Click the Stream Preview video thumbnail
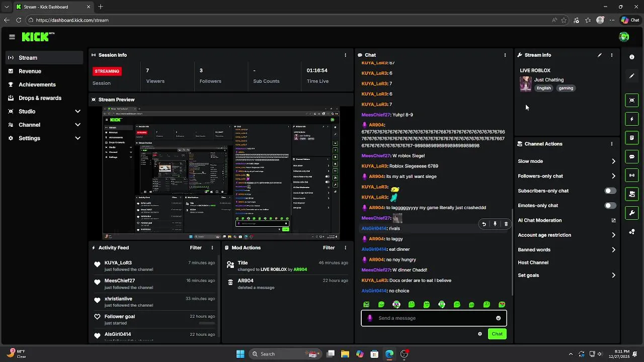The width and height of the screenshot is (644, 362). [221, 172]
